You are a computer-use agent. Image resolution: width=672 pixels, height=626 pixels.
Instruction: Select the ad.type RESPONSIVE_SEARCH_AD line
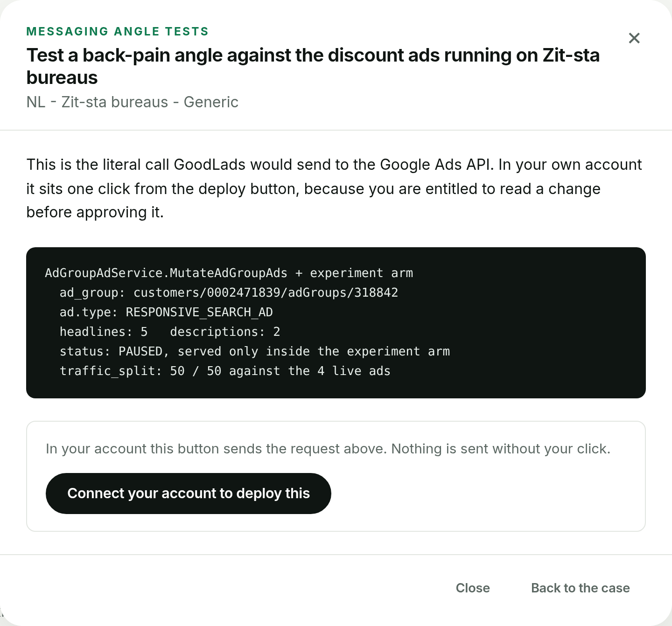166,312
